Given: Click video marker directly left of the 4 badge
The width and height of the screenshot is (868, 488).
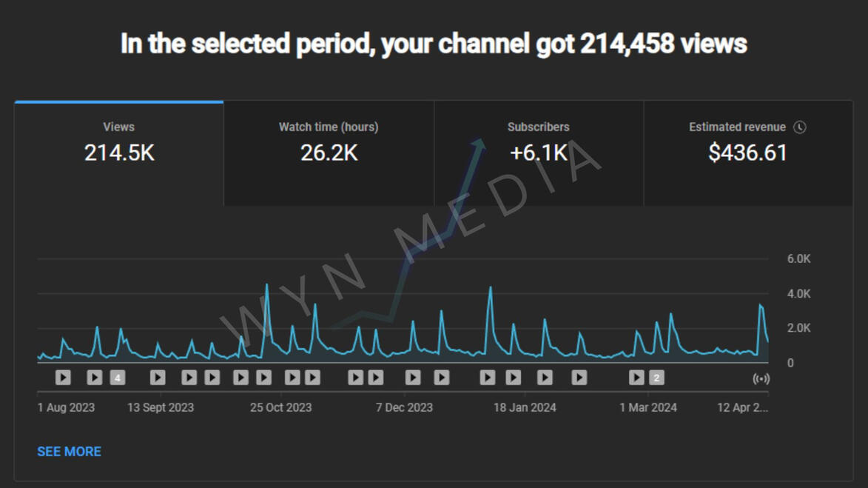Looking at the screenshot, I should (94, 378).
